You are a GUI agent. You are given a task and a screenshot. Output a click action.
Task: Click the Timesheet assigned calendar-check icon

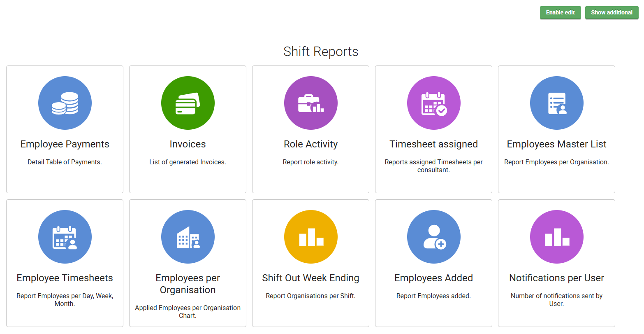coord(433,103)
